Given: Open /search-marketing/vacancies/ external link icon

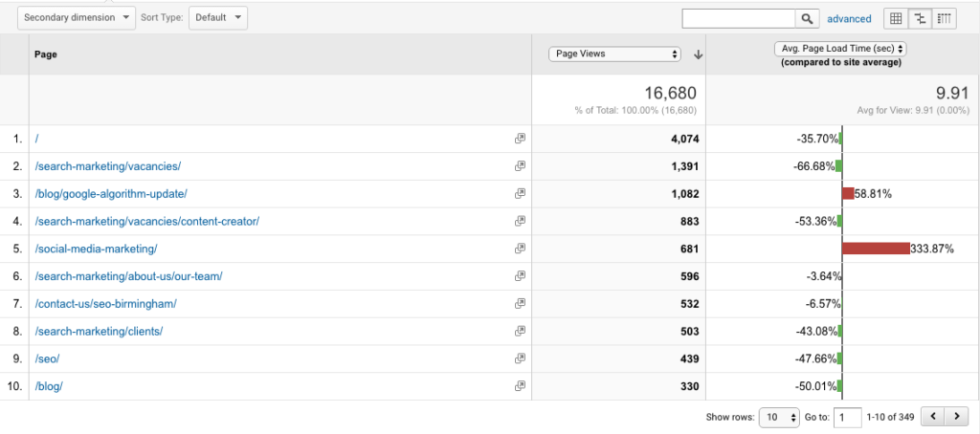Looking at the screenshot, I should pyautogui.click(x=520, y=166).
